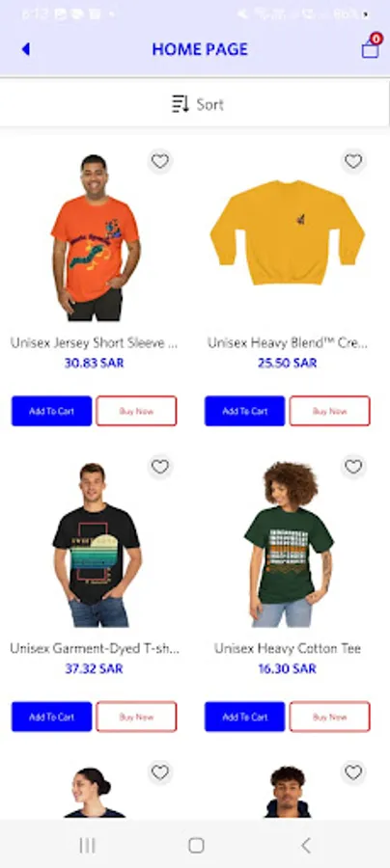Tap the back arrow in header
Viewport: 390px width, 868px height.
pyautogui.click(x=25, y=49)
